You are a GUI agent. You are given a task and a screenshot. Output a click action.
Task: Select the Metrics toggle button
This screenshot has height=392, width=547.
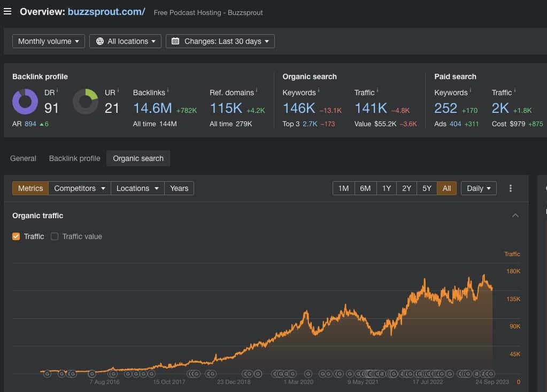(x=30, y=188)
